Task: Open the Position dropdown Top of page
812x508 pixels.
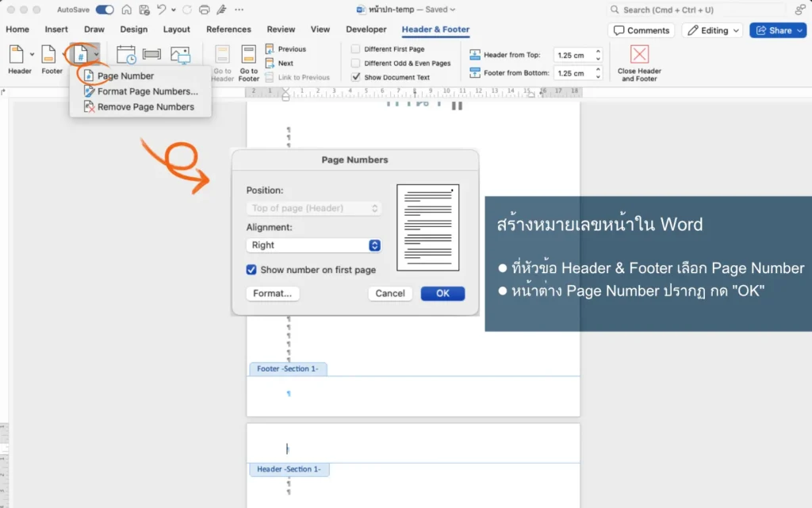Action: (x=314, y=209)
